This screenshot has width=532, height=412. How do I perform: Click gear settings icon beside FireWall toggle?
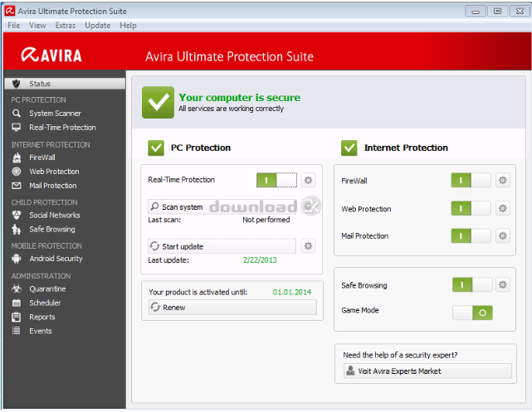coord(502,180)
